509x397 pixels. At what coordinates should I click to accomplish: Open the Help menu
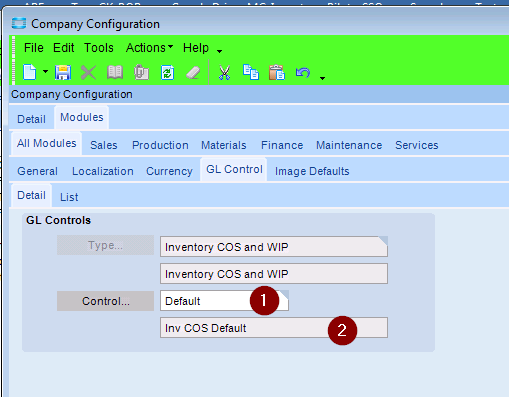[196, 48]
